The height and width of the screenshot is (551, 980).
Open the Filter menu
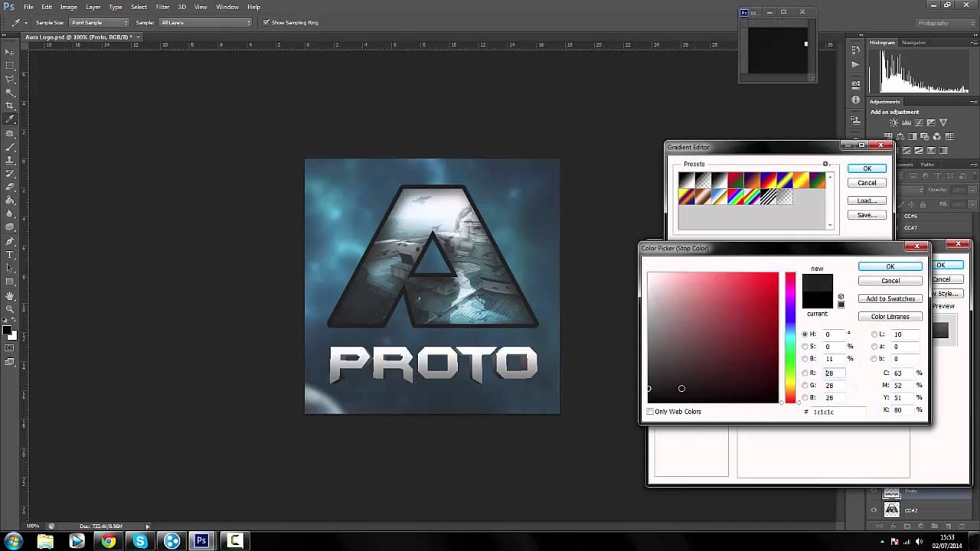[162, 7]
